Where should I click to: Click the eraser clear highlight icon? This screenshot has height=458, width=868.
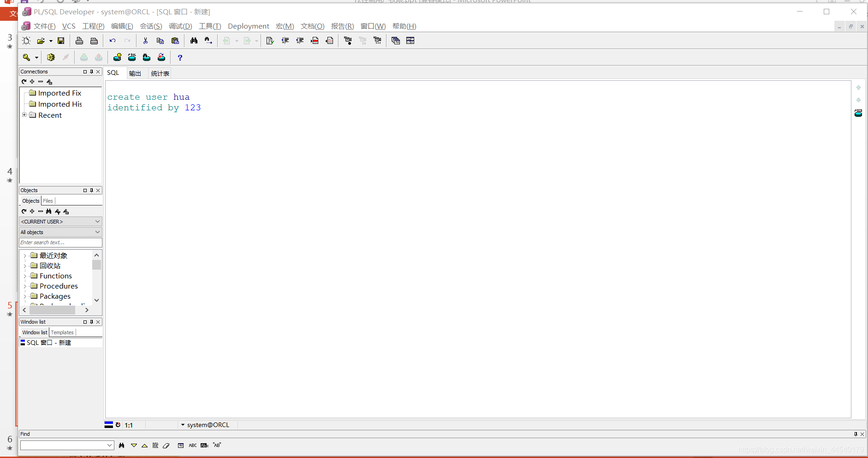tap(166, 446)
